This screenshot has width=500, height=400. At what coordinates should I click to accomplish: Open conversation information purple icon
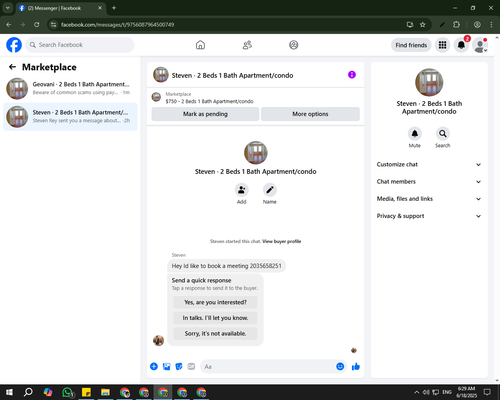(x=352, y=75)
